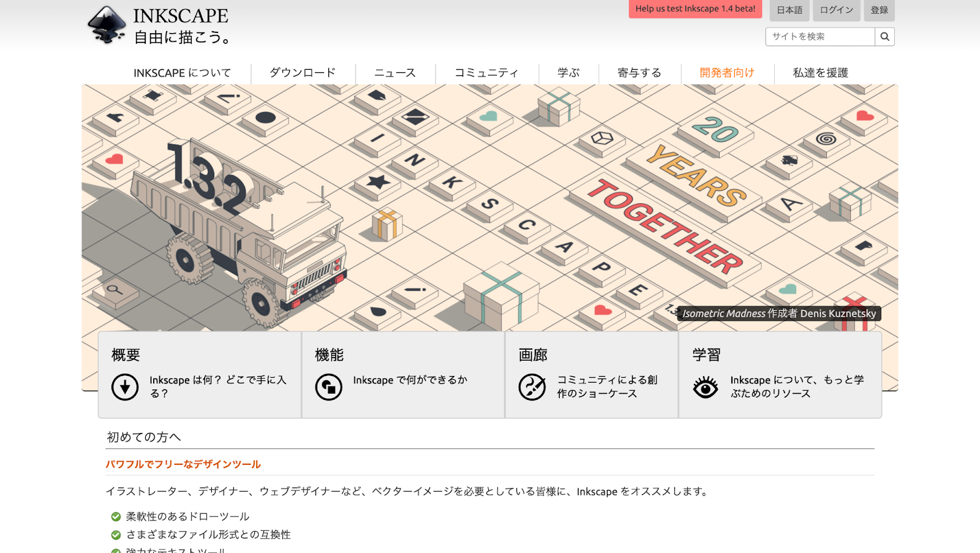Open the ダウンロード menu
980x553 pixels.
point(303,73)
